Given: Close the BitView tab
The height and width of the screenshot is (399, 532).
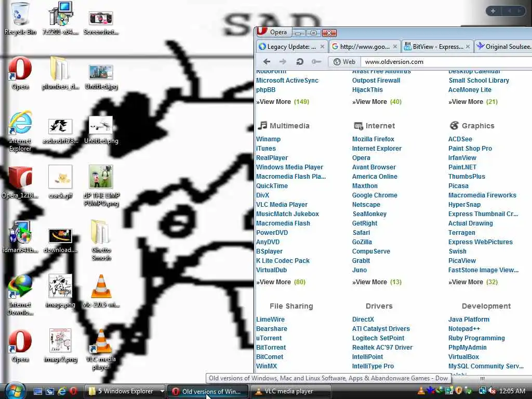Looking at the screenshot, I should click(468, 46).
